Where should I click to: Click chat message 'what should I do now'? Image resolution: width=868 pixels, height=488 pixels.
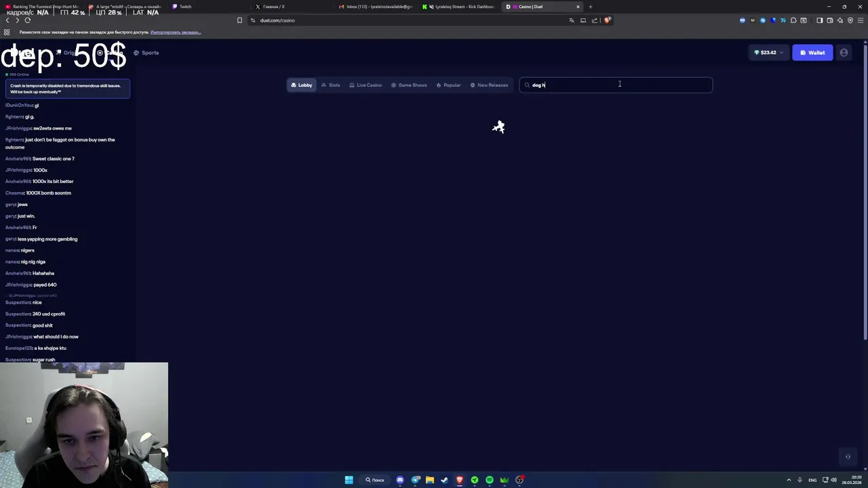[x=56, y=336]
